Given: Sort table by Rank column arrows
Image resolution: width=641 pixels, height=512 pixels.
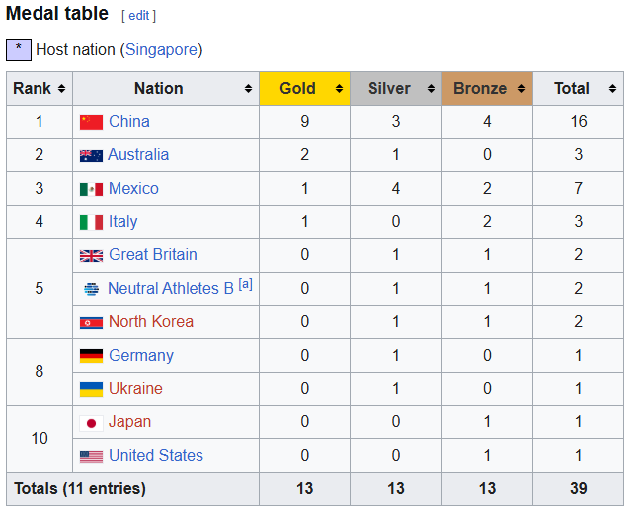Looking at the screenshot, I should tap(62, 89).
